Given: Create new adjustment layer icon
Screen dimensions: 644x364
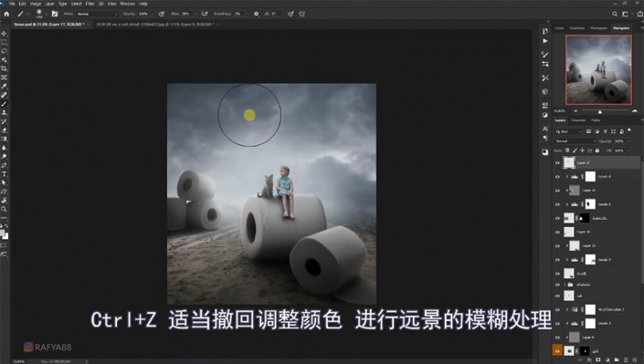Looking at the screenshot, I should click(607, 360).
